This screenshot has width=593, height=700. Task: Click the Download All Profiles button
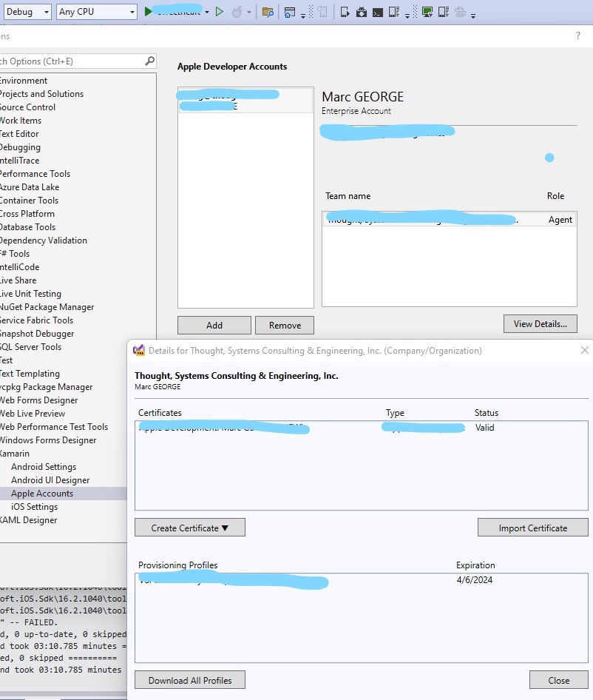[189, 680]
